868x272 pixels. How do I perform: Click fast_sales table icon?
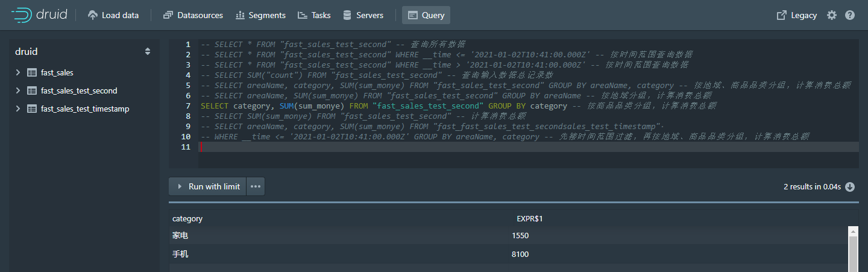pos(32,73)
